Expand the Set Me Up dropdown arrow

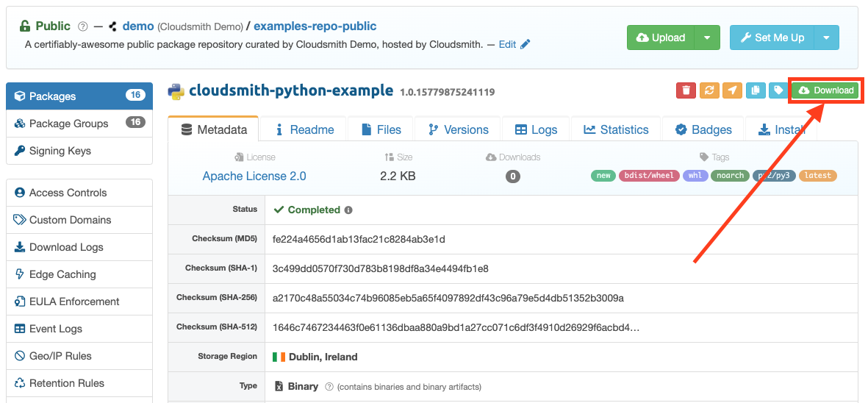827,38
